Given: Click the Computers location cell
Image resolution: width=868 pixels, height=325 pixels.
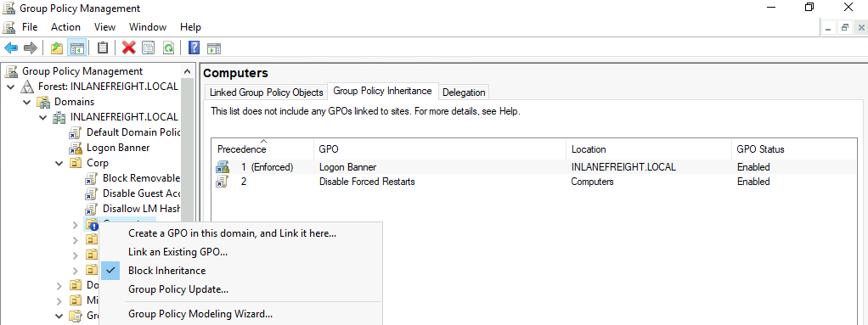Looking at the screenshot, I should coord(592,182).
